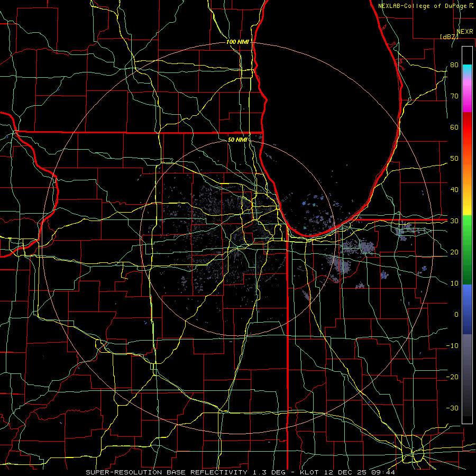Image resolution: width=476 pixels, height=476 pixels.
Task: Click the 50 value on the dBZ scale
Action: pyautogui.click(x=454, y=159)
